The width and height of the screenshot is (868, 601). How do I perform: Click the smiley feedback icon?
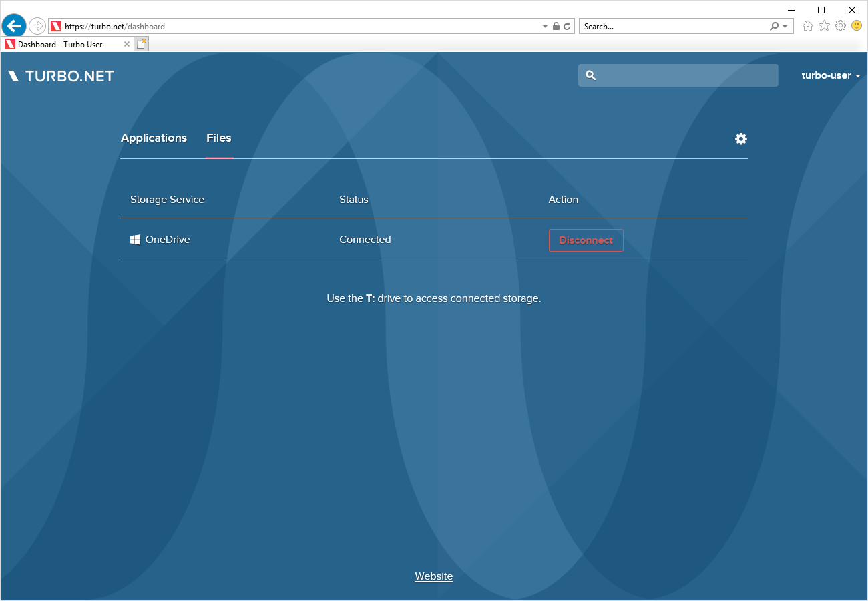tap(856, 25)
